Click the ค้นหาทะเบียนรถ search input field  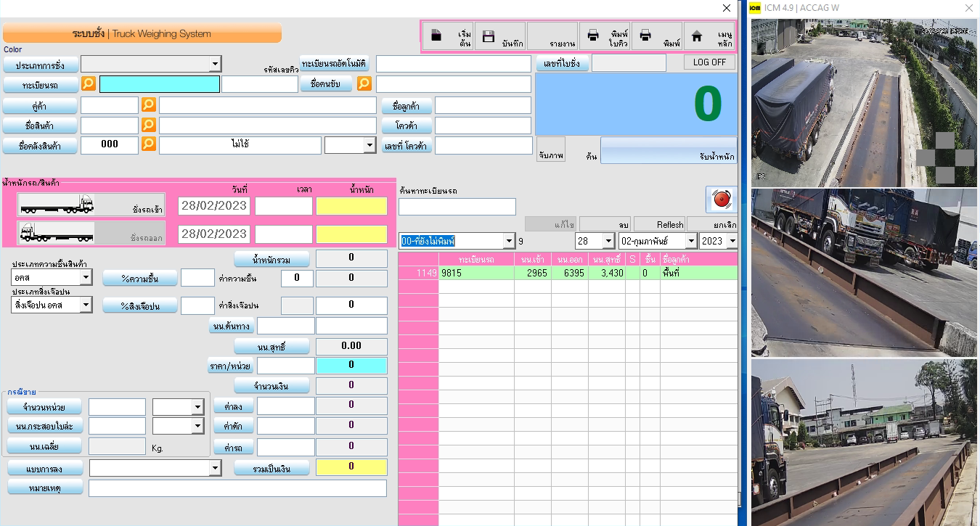[457, 207]
